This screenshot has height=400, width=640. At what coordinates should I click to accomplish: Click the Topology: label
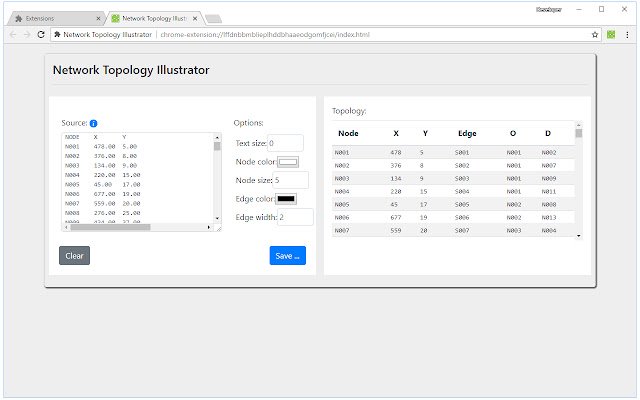click(x=349, y=111)
